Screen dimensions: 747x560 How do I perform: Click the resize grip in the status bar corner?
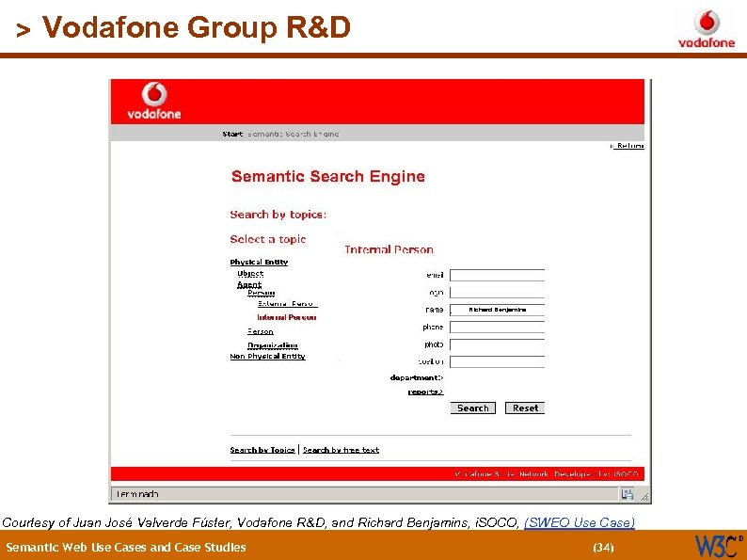click(644, 497)
